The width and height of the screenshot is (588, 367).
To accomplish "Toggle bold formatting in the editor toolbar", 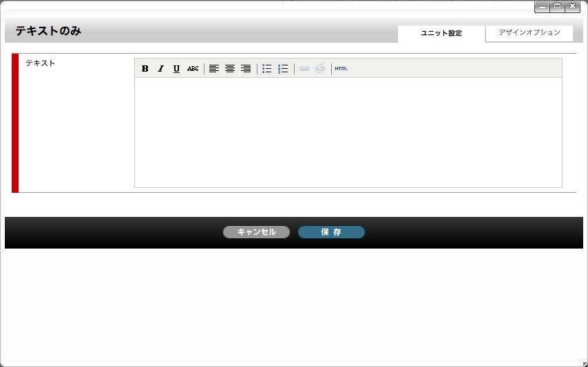I will [145, 69].
